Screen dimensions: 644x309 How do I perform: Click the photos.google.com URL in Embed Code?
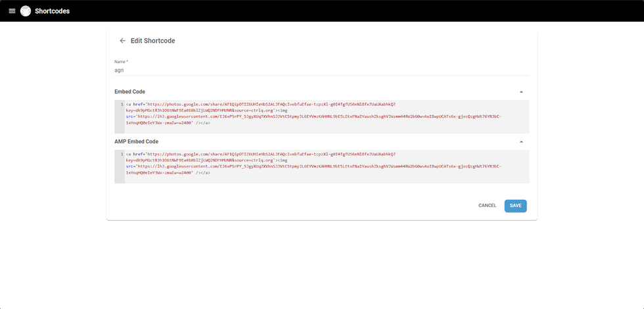(271, 105)
